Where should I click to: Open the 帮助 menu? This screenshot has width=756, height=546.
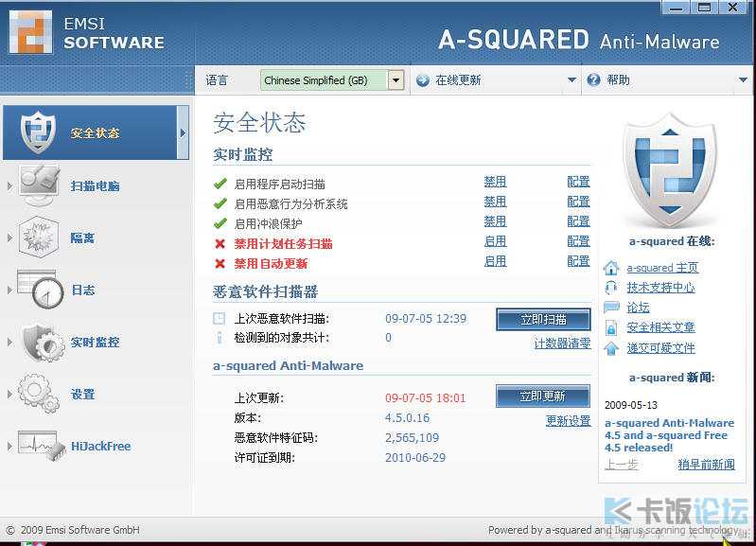coord(618,80)
